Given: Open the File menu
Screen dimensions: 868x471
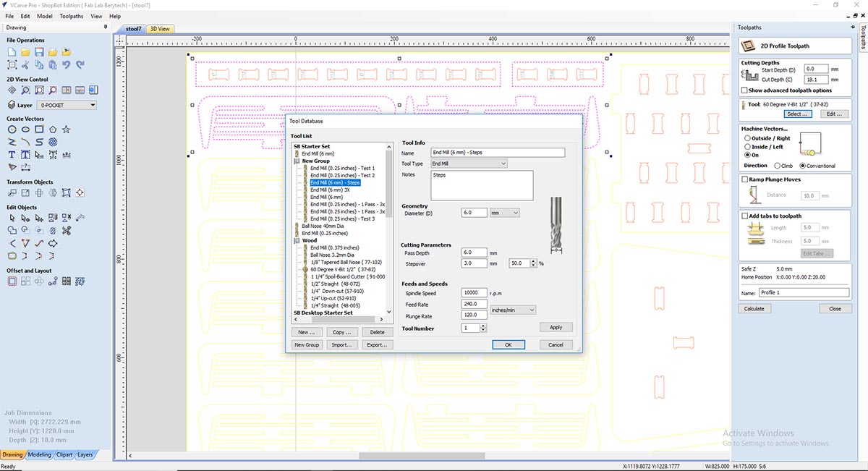Looking at the screenshot, I should click(9, 16).
